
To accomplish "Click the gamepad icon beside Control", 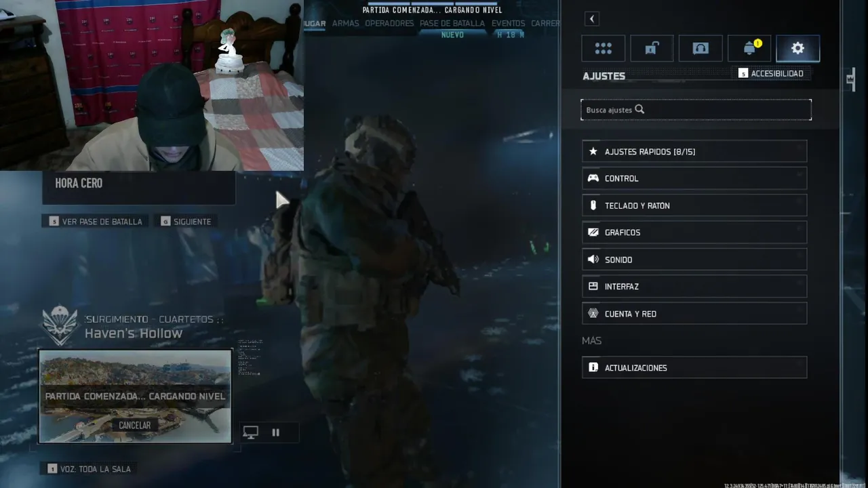I will [593, 178].
